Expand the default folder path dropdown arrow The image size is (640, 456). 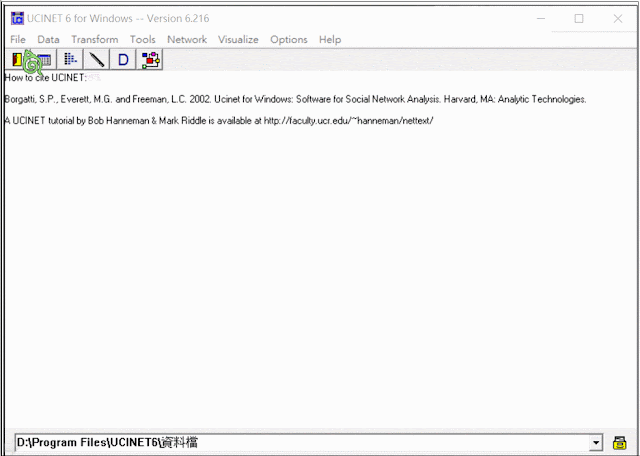[596, 443]
